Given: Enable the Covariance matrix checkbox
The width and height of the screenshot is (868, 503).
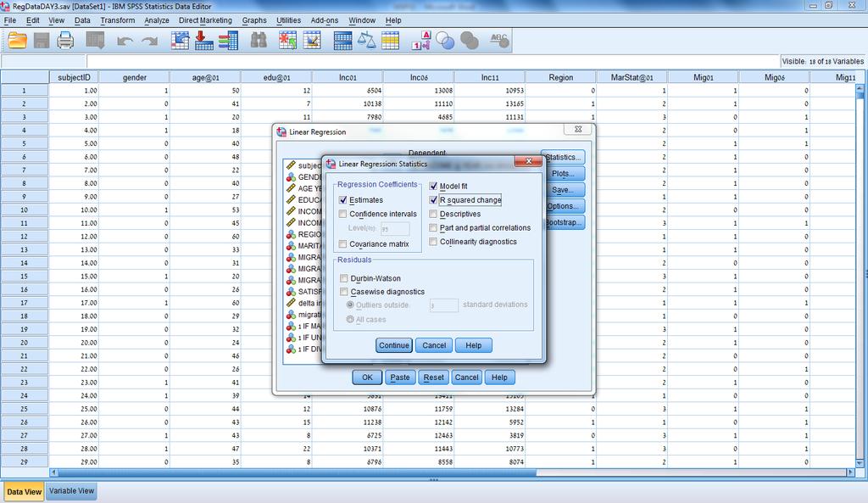Looking at the screenshot, I should pos(342,243).
